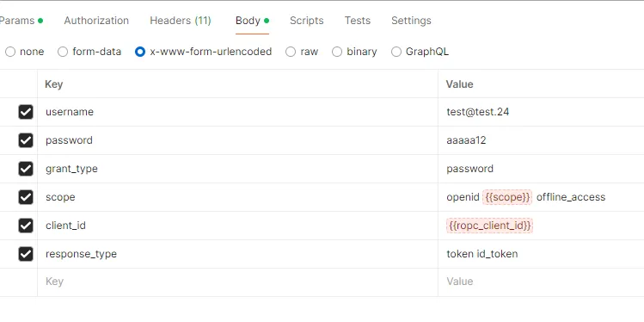The width and height of the screenshot is (644, 322).
Task: Click the openid scope text
Action: (x=463, y=197)
